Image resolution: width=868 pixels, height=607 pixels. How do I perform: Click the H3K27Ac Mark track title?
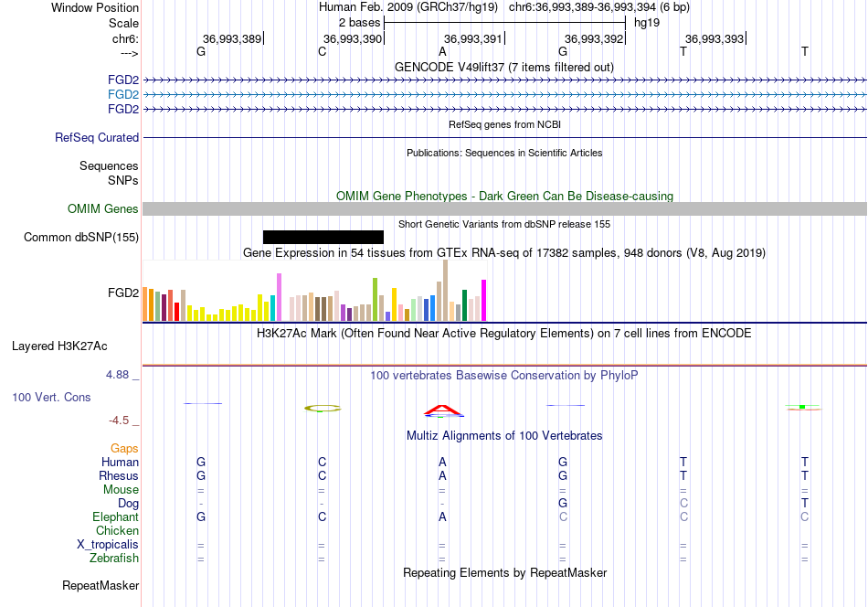pyautogui.click(x=504, y=334)
